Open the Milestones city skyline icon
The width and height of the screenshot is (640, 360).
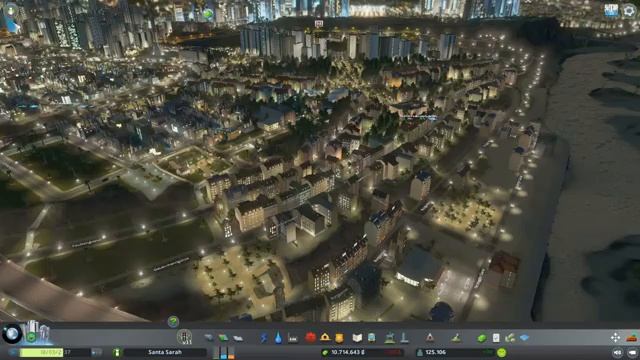pos(37,332)
